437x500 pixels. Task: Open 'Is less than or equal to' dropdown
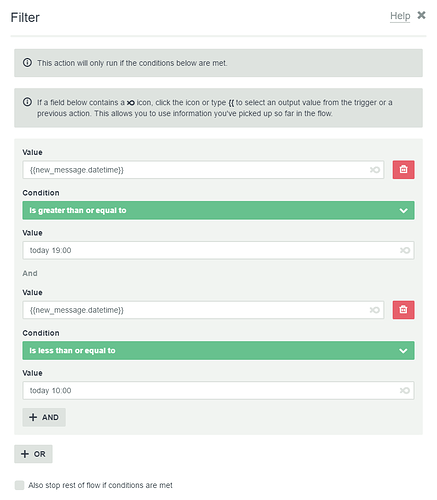[x=218, y=350]
